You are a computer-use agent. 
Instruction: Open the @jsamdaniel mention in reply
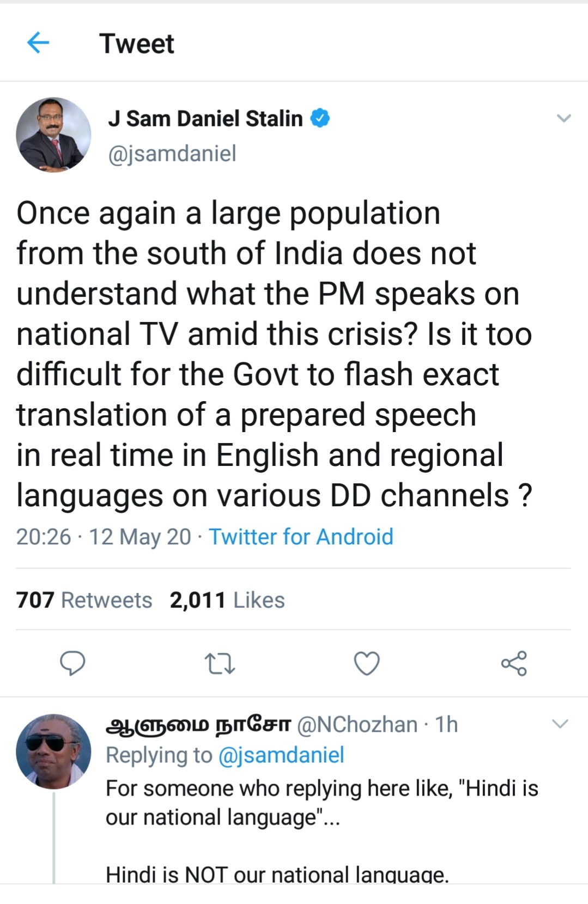[281, 755]
